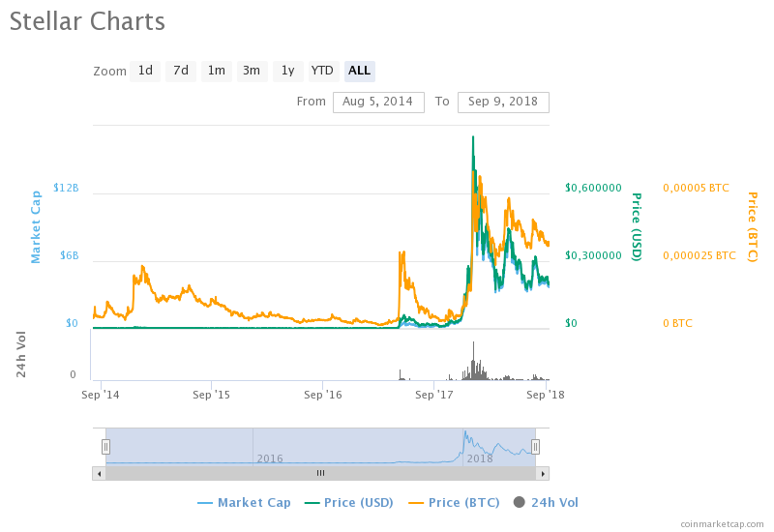
Task: Click the 24h Vol axis title
Action: 20,355
